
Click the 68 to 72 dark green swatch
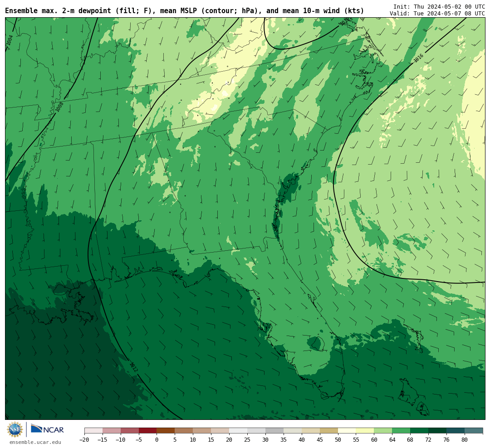pos(420,431)
